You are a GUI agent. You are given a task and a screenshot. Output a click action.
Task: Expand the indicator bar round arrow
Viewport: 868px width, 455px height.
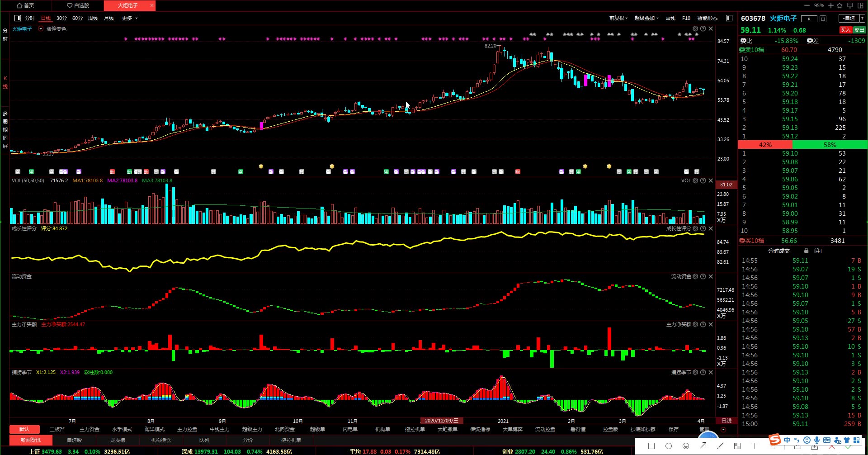[x=723, y=430]
